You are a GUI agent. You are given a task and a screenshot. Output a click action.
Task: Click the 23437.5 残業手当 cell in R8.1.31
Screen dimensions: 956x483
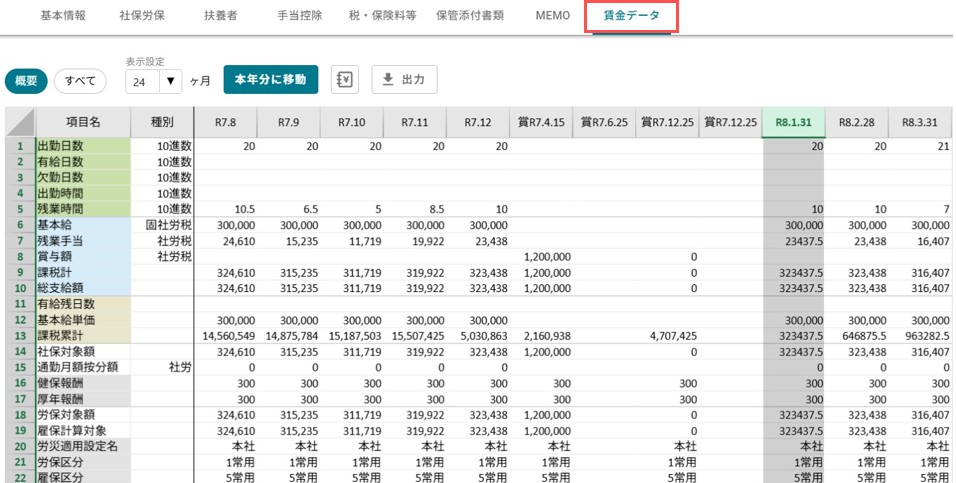[793, 241]
